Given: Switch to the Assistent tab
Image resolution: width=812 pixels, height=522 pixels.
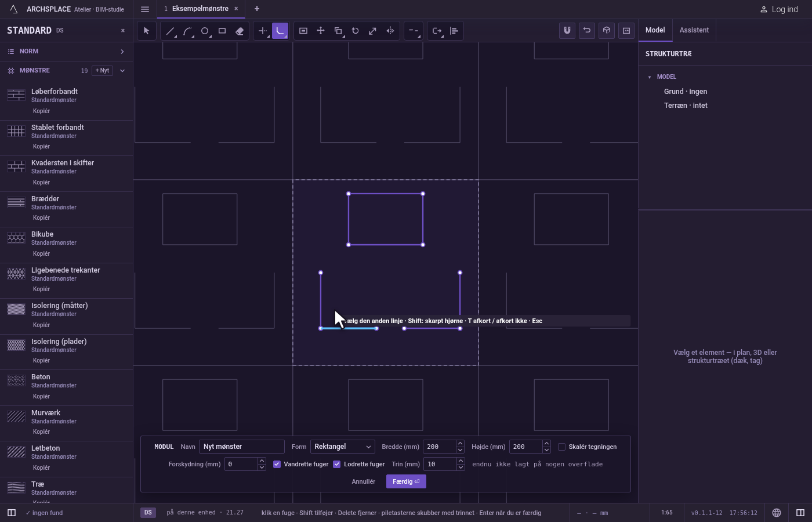Looking at the screenshot, I should pos(694,30).
